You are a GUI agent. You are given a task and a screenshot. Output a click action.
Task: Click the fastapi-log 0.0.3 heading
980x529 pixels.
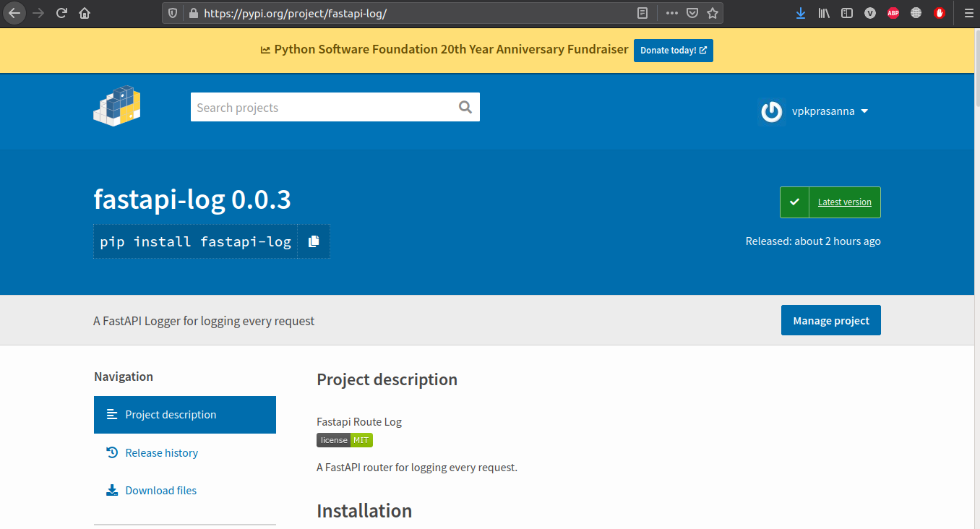tap(192, 199)
